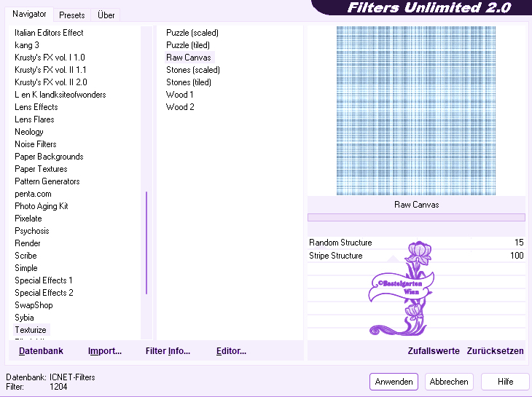532x397 pixels.
Task: Click the filter category list scrollbar
Action: click(146, 243)
